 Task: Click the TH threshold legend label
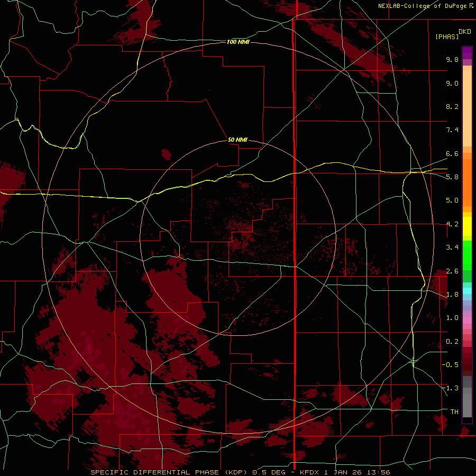coord(454,412)
